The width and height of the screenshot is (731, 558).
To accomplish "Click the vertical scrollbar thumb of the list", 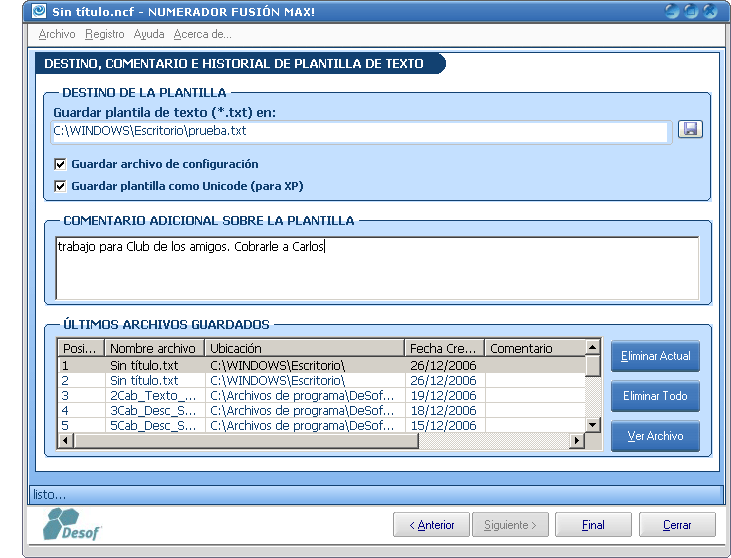I will pyautogui.click(x=593, y=365).
